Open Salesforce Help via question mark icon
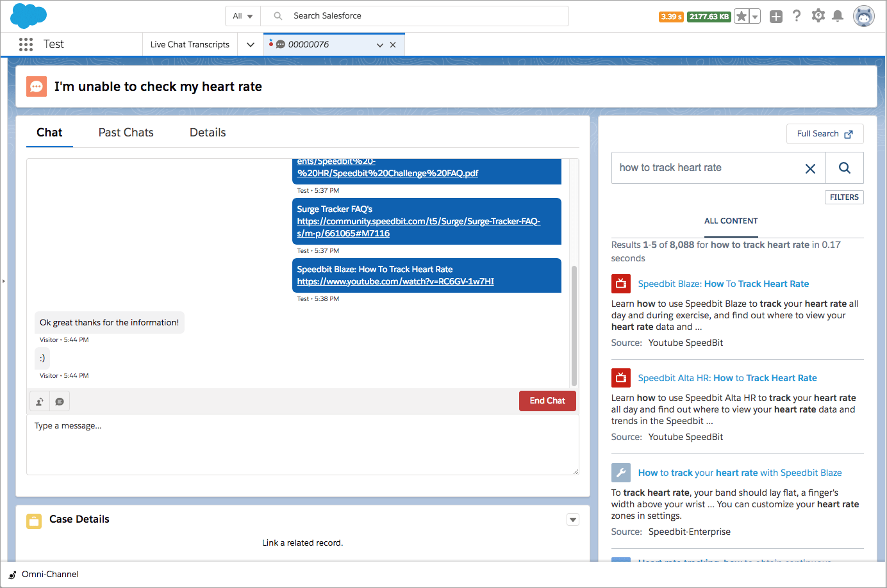 [797, 16]
